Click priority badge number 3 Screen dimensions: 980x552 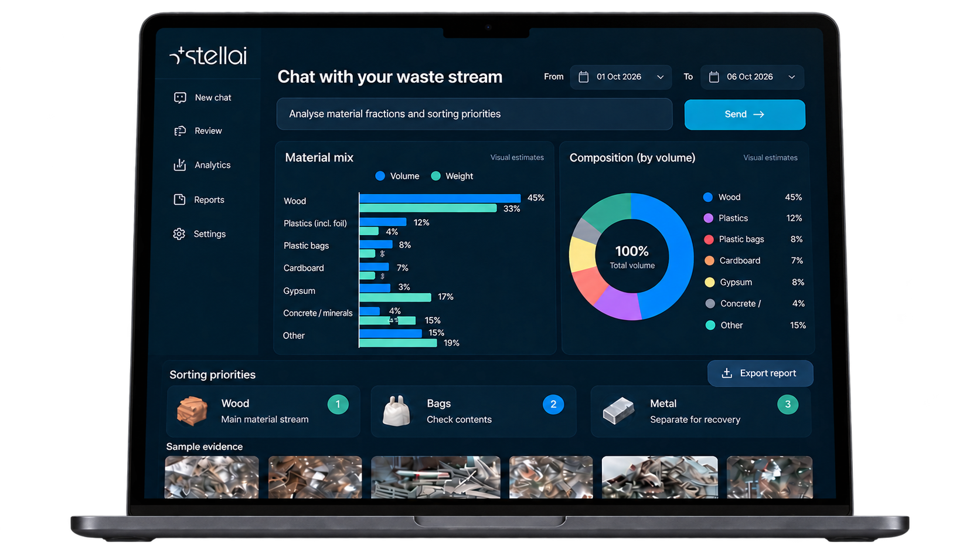(x=788, y=404)
